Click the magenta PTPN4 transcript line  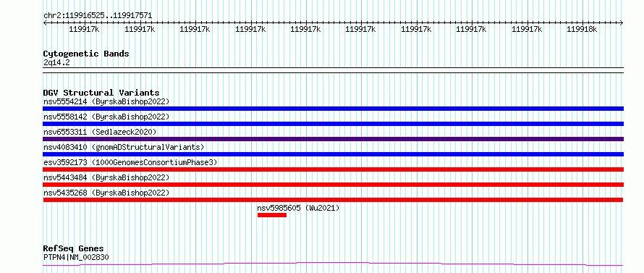pyautogui.click(x=333, y=264)
